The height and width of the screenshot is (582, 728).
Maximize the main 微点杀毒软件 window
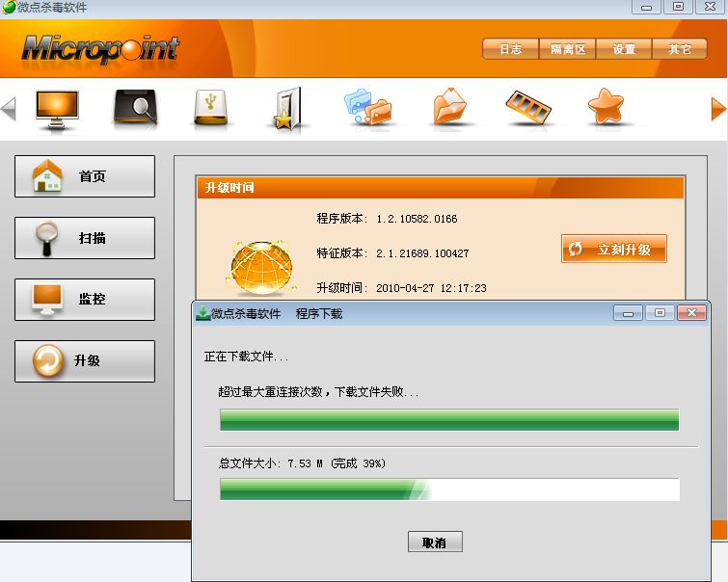click(678, 7)
